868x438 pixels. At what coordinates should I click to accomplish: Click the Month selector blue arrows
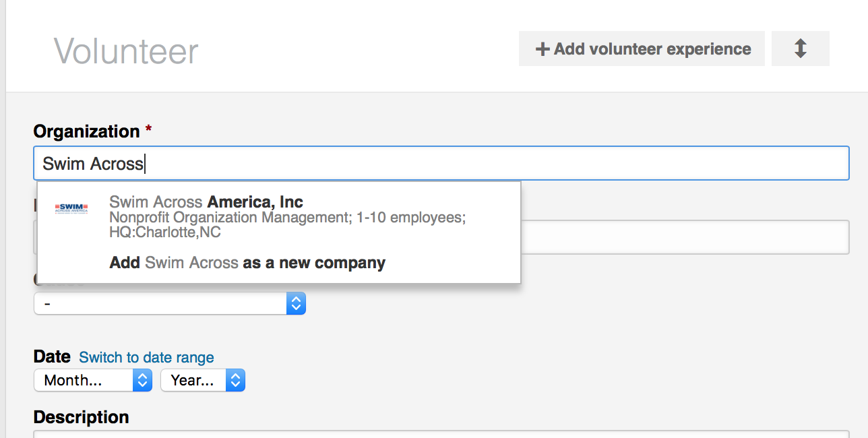142,380
